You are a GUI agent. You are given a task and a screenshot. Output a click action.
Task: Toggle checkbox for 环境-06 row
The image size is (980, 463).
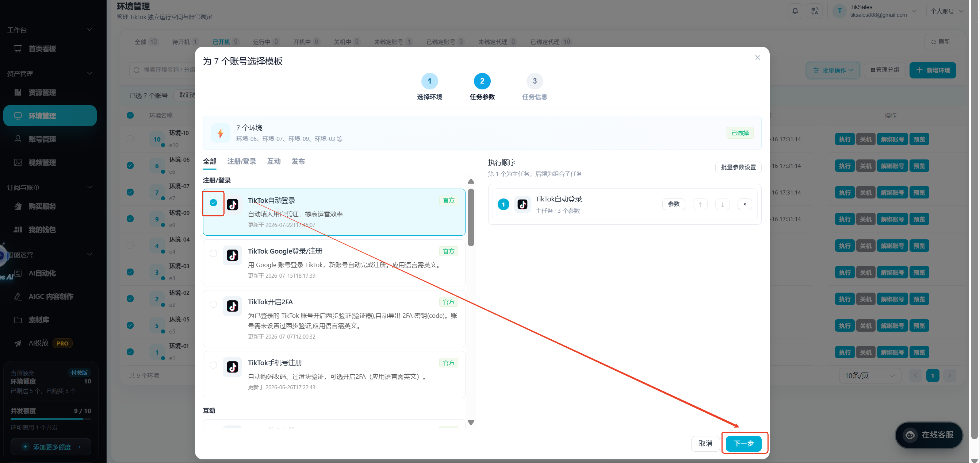130,165
